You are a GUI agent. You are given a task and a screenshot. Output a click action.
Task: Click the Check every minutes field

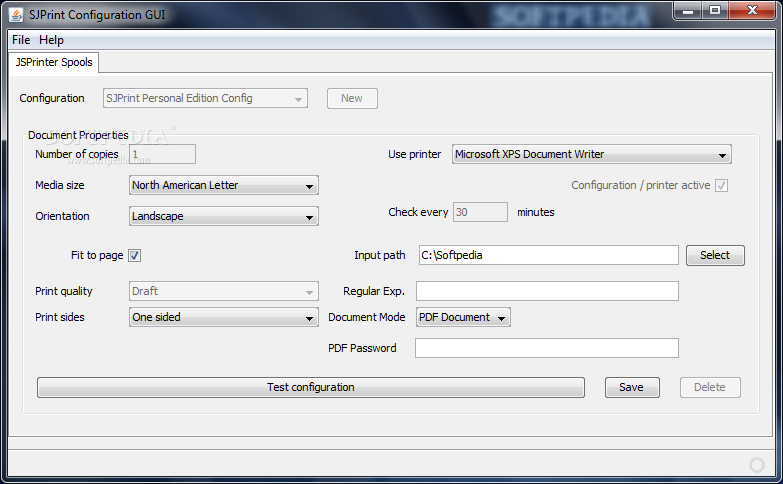pyautogui.click(x=480, y=212)
